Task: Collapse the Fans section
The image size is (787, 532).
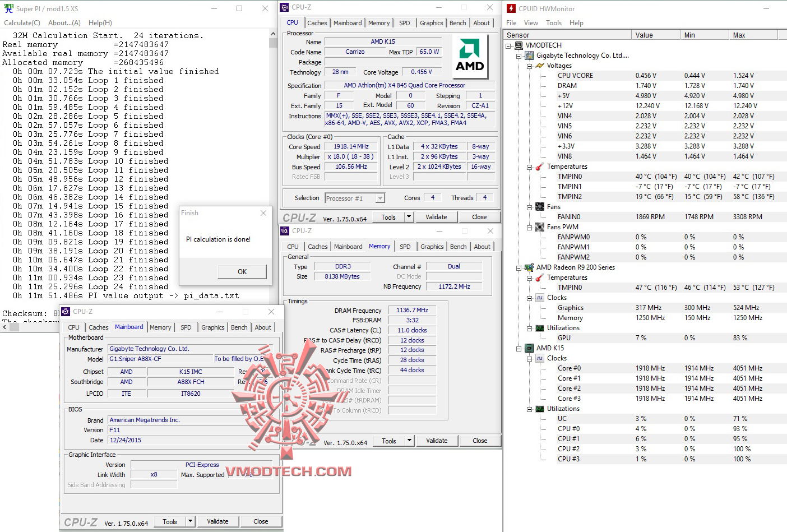Action: point(530,207)
